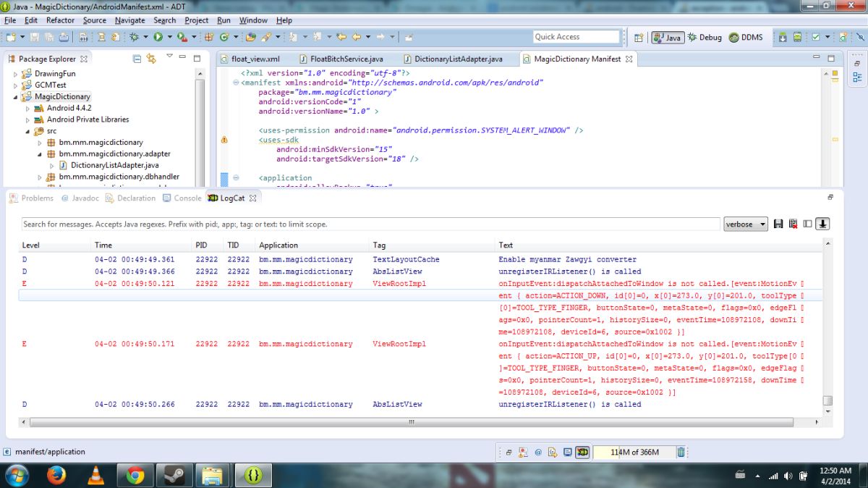Open the Declaration tab
Image resolution: width=868 pixels, height=488 pixels.
(x=131, y=198)
